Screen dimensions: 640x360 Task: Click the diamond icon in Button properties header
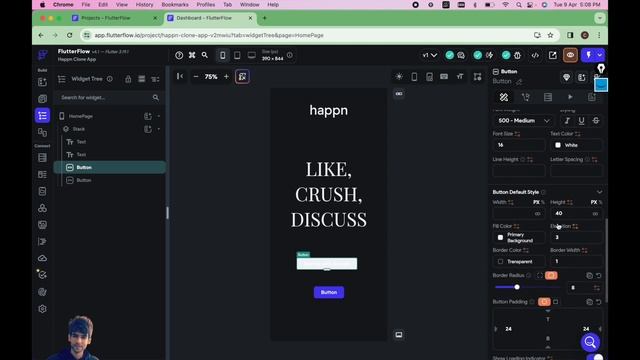click(566, 78)
